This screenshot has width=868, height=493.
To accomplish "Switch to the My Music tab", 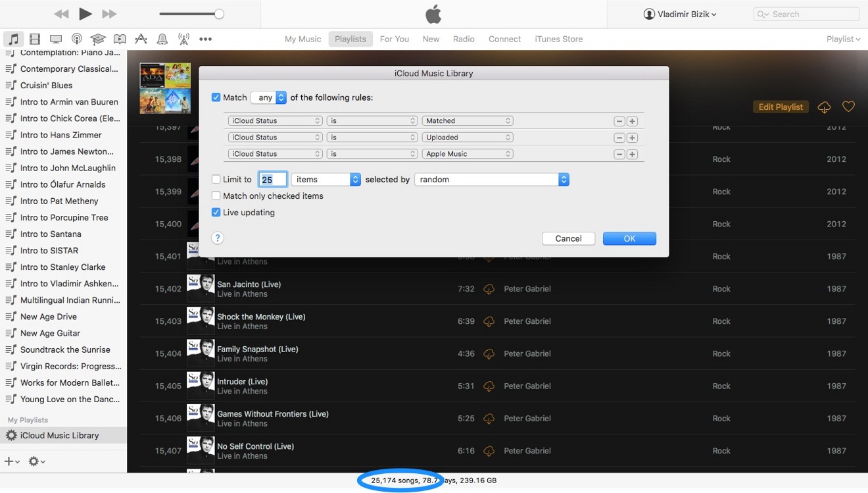I will coord(302,39).
